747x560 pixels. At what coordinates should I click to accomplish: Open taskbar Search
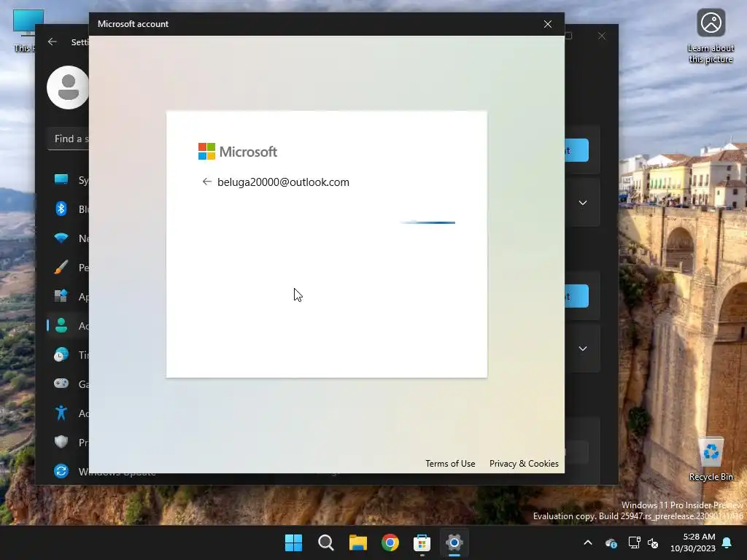click(326, 542)
